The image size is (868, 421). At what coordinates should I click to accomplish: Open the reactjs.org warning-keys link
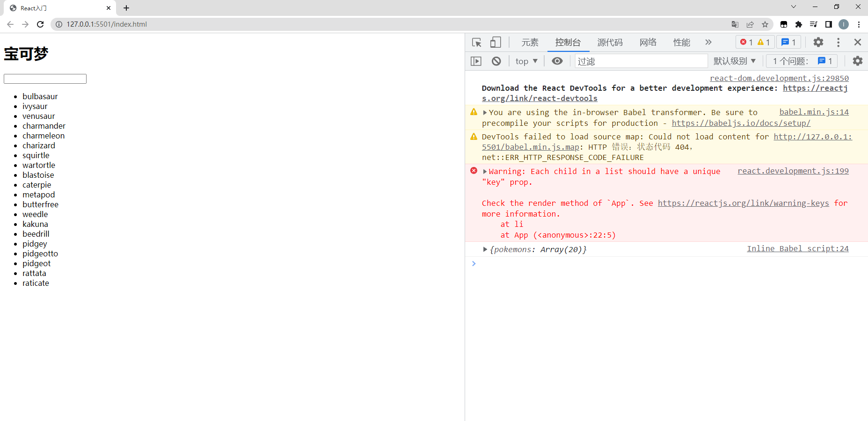743,203
